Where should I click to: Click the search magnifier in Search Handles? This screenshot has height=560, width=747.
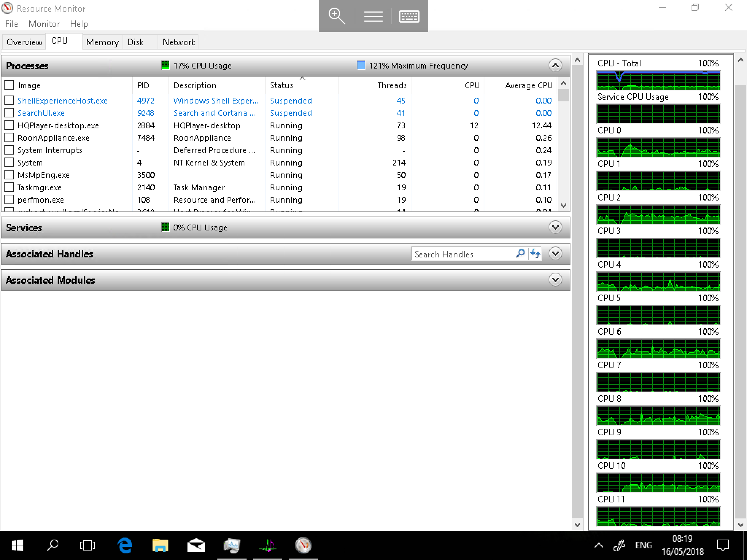point(520,253)
